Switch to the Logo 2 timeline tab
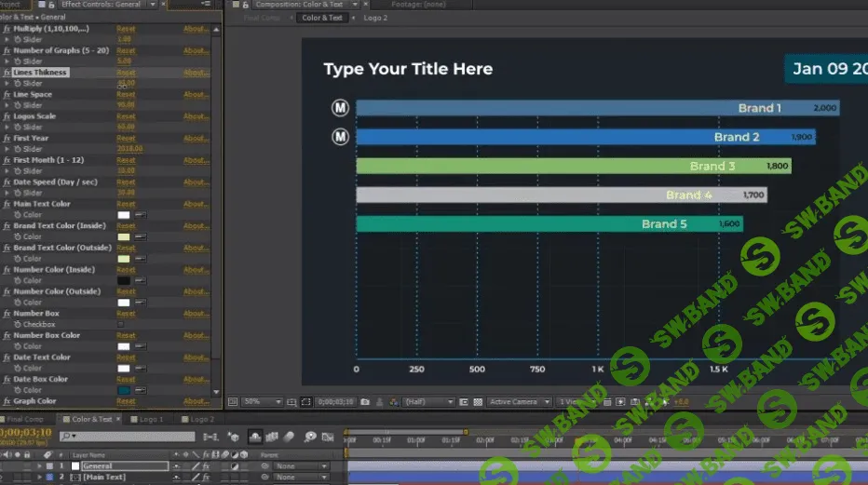The image size is (868, 485). [197, 419]
